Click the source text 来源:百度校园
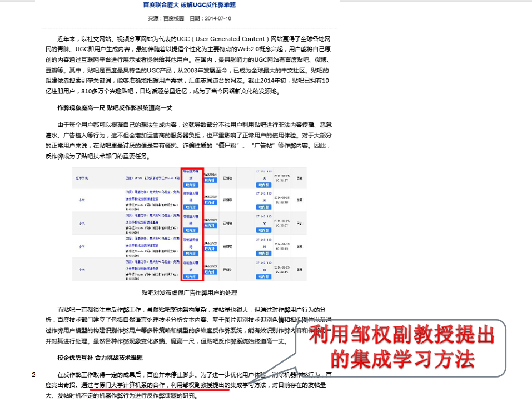 coord(166,18)
